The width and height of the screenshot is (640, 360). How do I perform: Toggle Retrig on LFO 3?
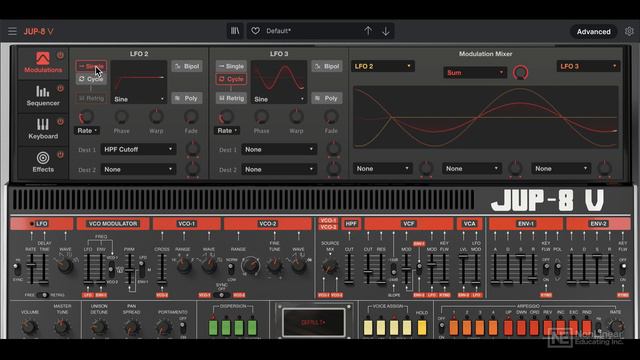231,98
